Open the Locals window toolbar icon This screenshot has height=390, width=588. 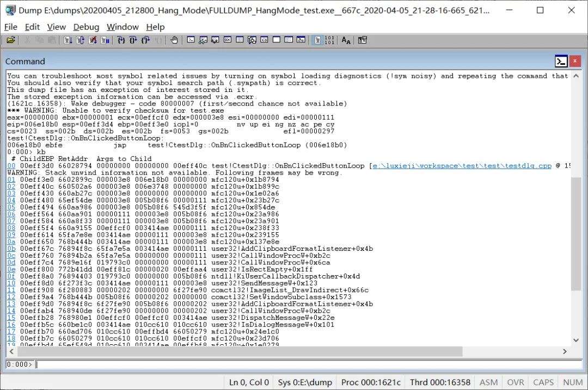click(x=215, y=40)
